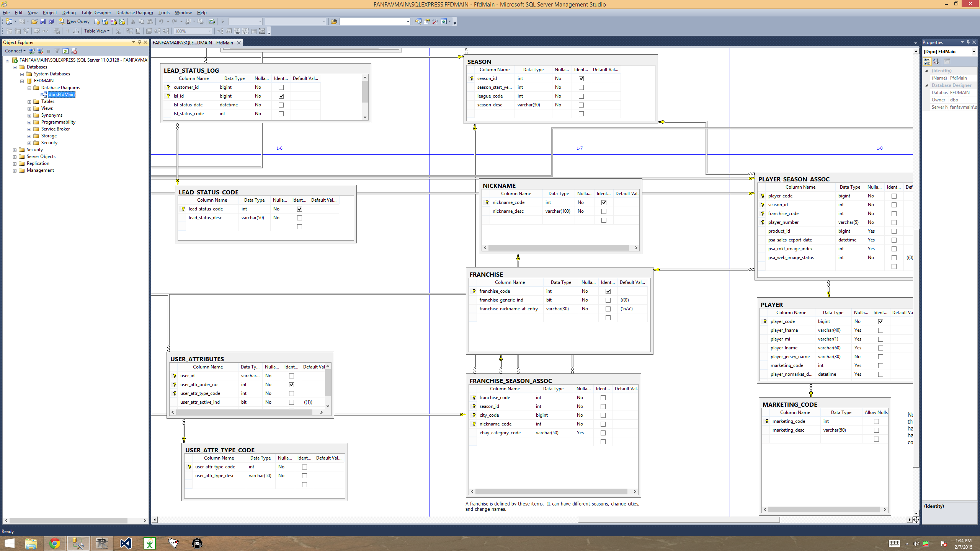
Task: Click the script icon with red X in Object Explorer
Action: point(74,51)
